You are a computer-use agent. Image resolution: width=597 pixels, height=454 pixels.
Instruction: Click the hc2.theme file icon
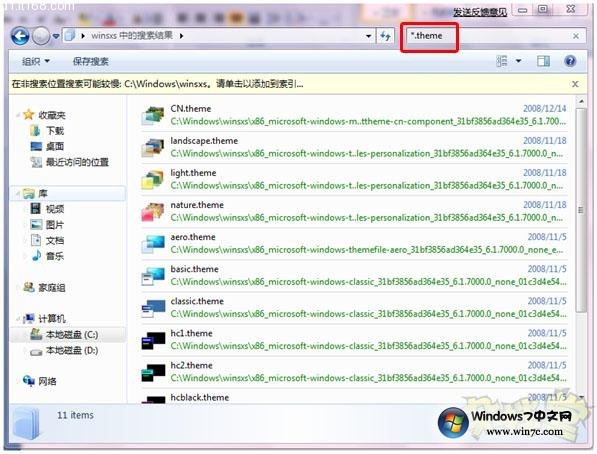153,372
